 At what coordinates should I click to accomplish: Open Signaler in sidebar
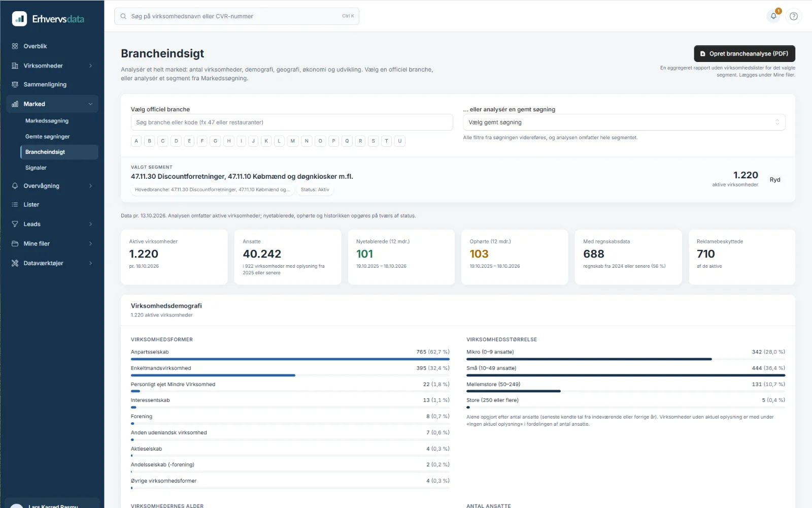36,168
